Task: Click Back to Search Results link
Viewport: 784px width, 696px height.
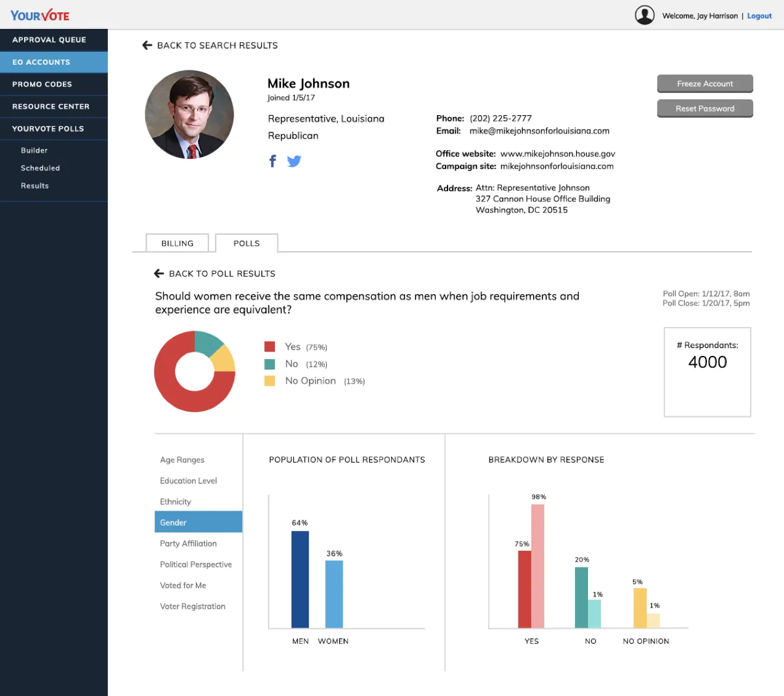Action: [218, 46]
